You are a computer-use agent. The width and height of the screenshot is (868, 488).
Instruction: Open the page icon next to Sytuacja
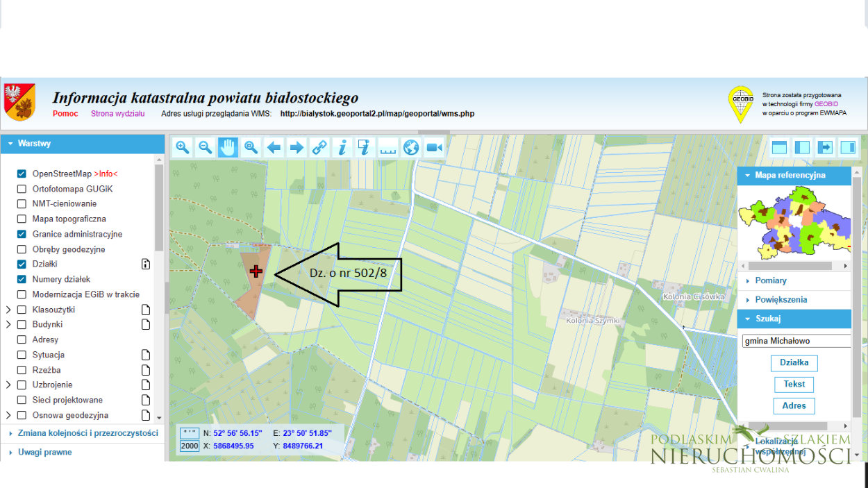pos(146,355)
